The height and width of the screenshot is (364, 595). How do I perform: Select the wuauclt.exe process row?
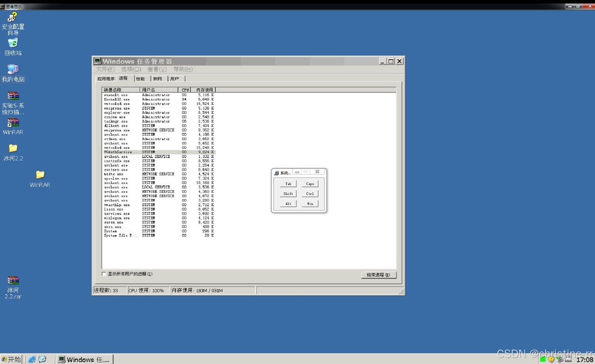[159, 95]
